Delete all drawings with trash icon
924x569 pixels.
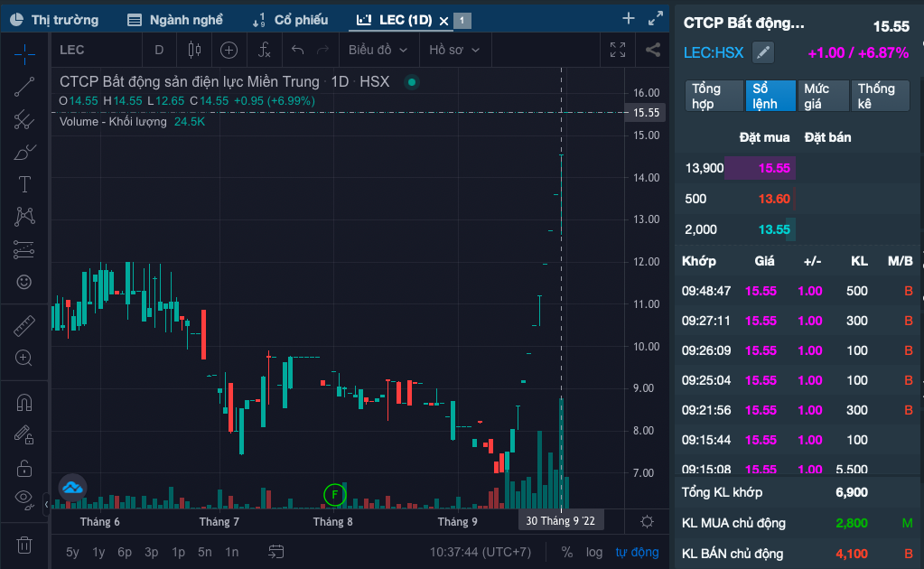pos(24,545)
